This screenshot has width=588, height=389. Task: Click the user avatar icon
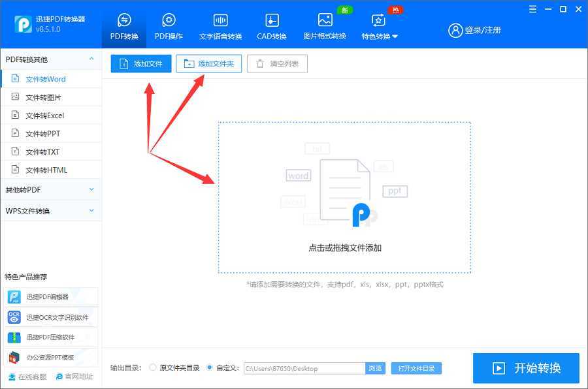tap(455, 30)
